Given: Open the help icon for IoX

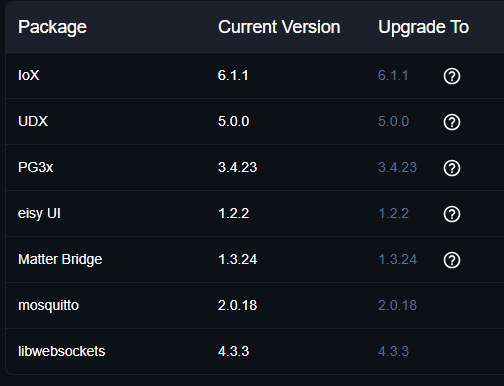Looking at the screenshot, I should 452,76.
